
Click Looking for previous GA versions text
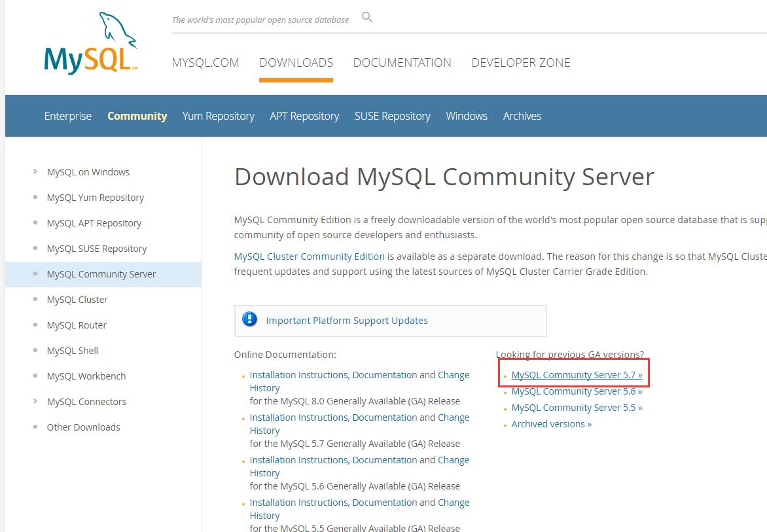click(570, 354)
